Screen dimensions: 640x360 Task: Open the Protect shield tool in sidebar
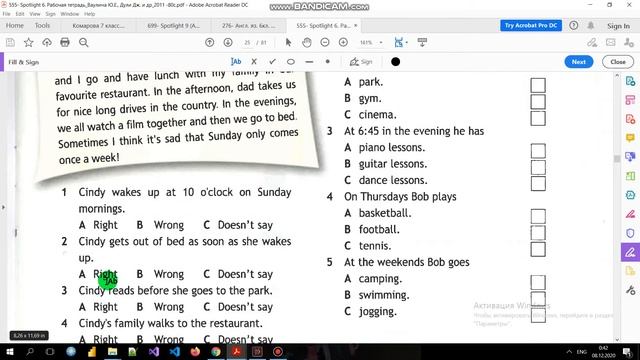(630, 233)
